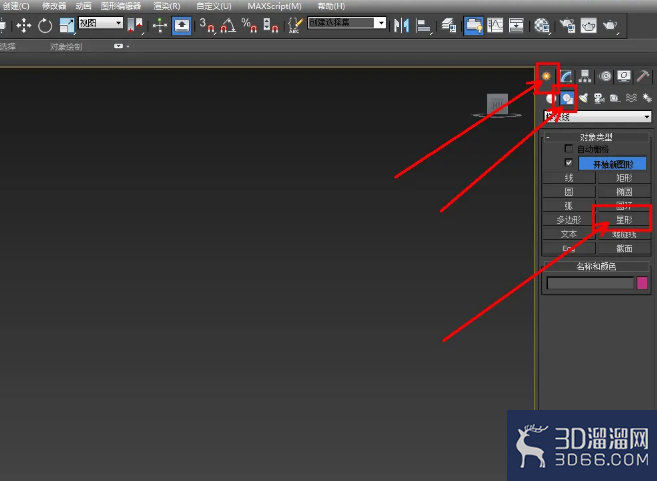
Task: Open the Render Setup dialog
Action: click(567, 26)
